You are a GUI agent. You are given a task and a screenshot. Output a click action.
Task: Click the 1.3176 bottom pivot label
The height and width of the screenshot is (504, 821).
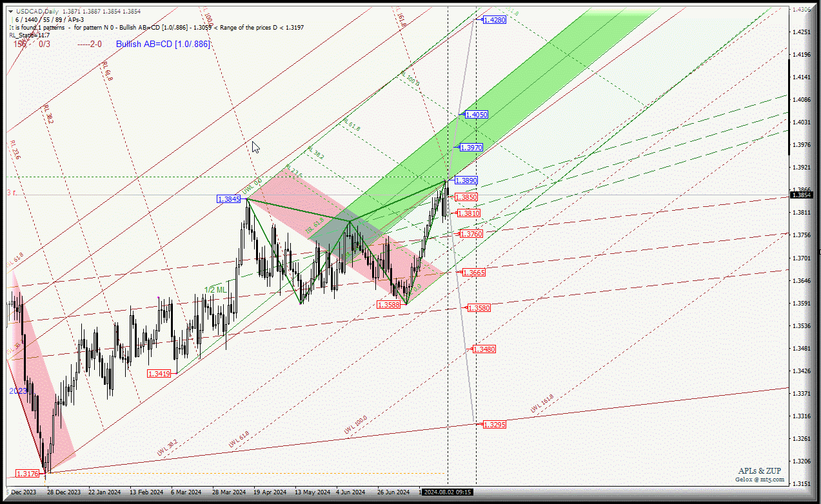pyautogui.click(x=28, y=474)
